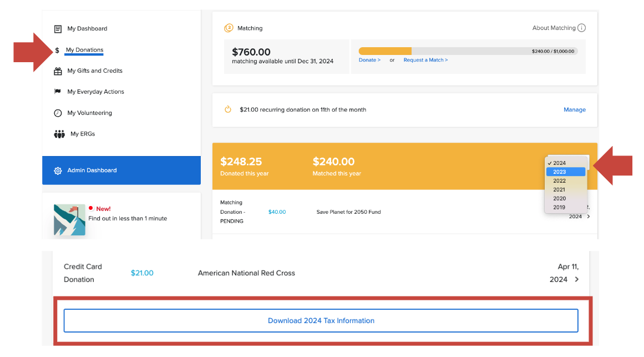Click the gift box icon in sidebar

coord(58,71)
